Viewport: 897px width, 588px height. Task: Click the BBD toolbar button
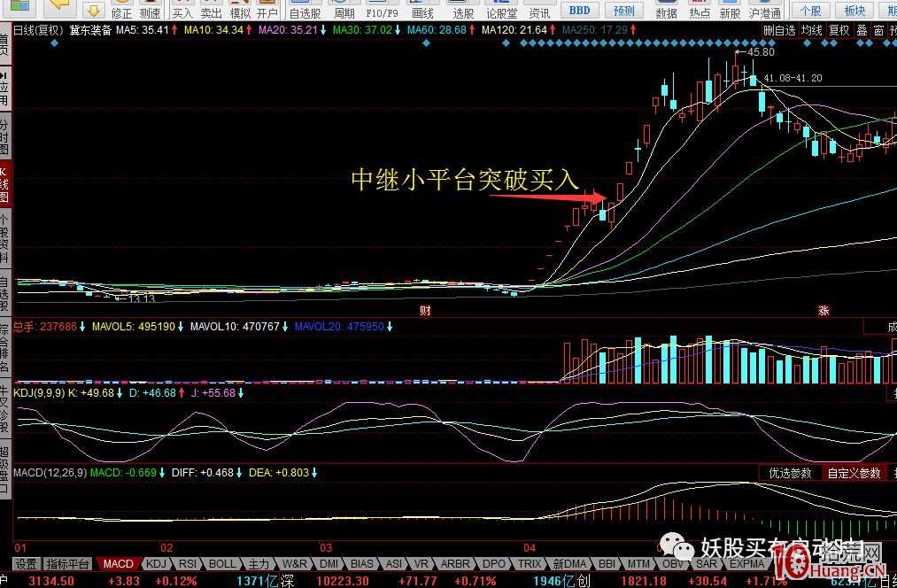579,10
